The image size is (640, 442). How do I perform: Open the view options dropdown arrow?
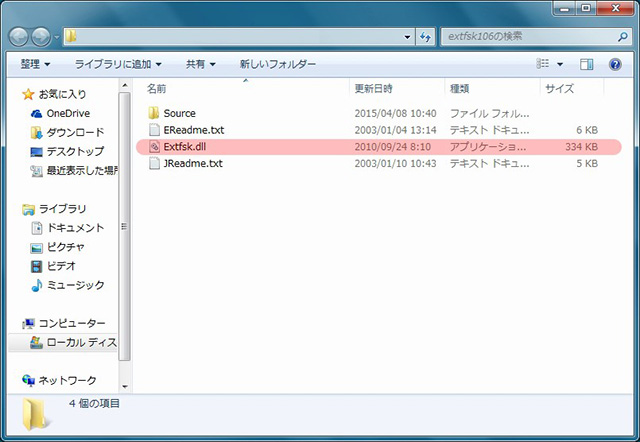click(x=560, y=64)
